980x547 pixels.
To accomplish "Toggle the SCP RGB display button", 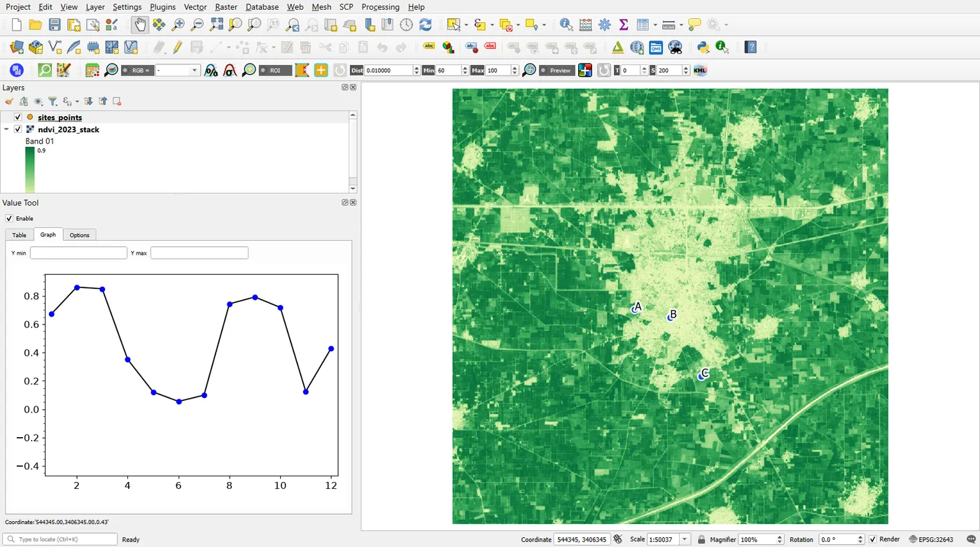I will (x=137, y=71).
